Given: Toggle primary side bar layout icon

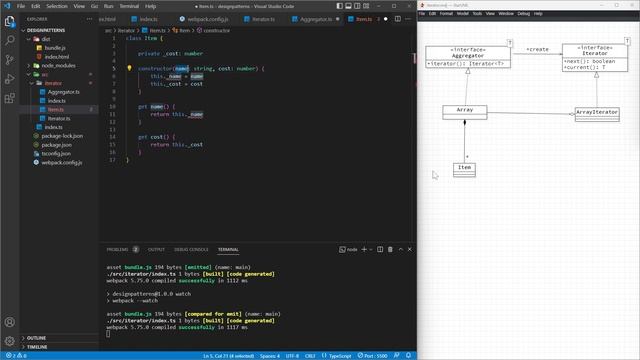Looking at the screenshot, I should point(340,6).
